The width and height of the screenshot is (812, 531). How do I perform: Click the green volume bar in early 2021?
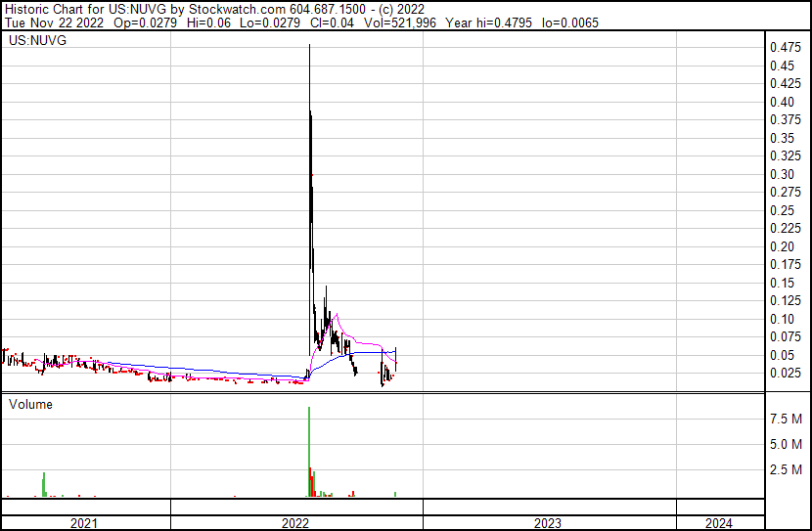(44, 484)
